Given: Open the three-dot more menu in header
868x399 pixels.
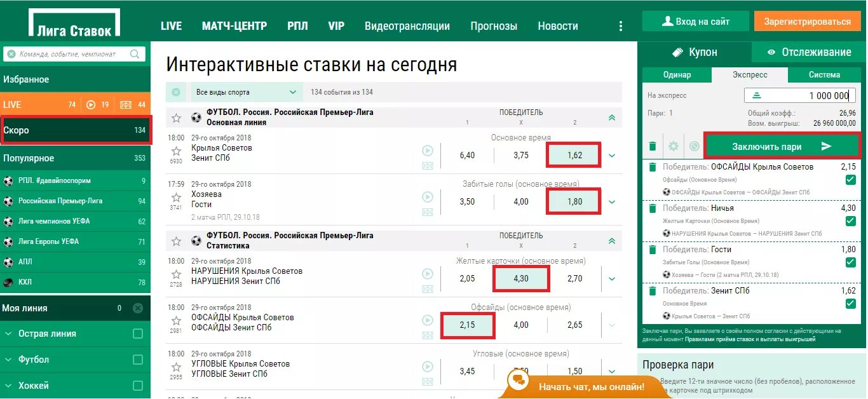Looking at the screenshot, I should pos(621,26).
